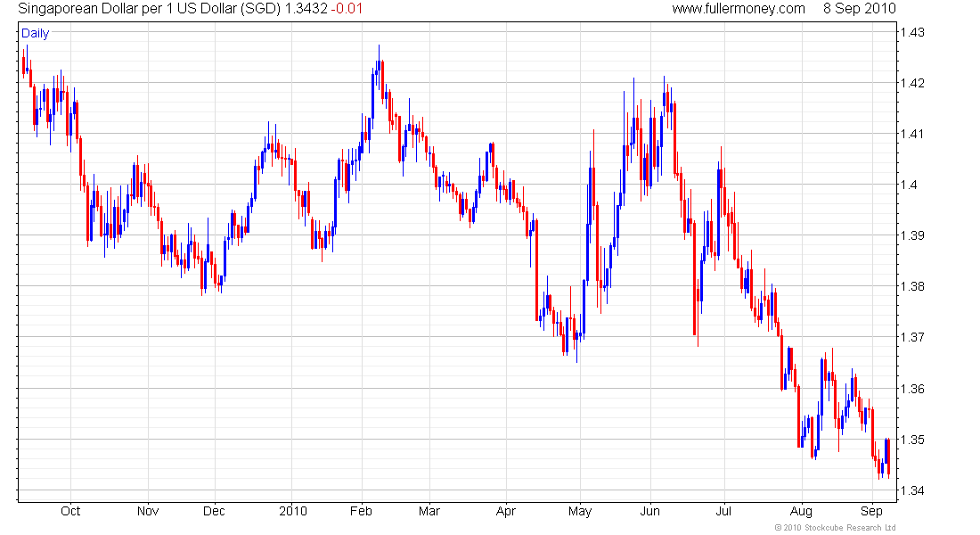Click the Dec label on time axis
Image resolution: width=980 pixels, height=535 pixels.
pyautogui.click(x=214, y=511)
